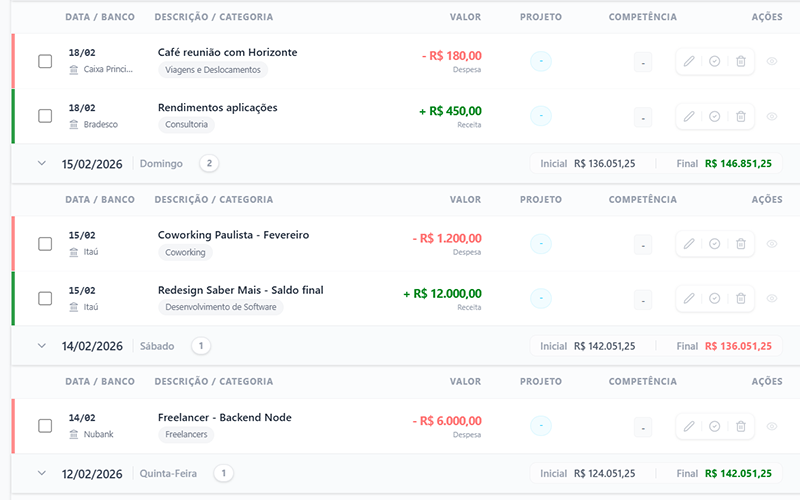Mark Rendimentos aplicações as confirmed
Screen dimensions: 800x500
715,117
